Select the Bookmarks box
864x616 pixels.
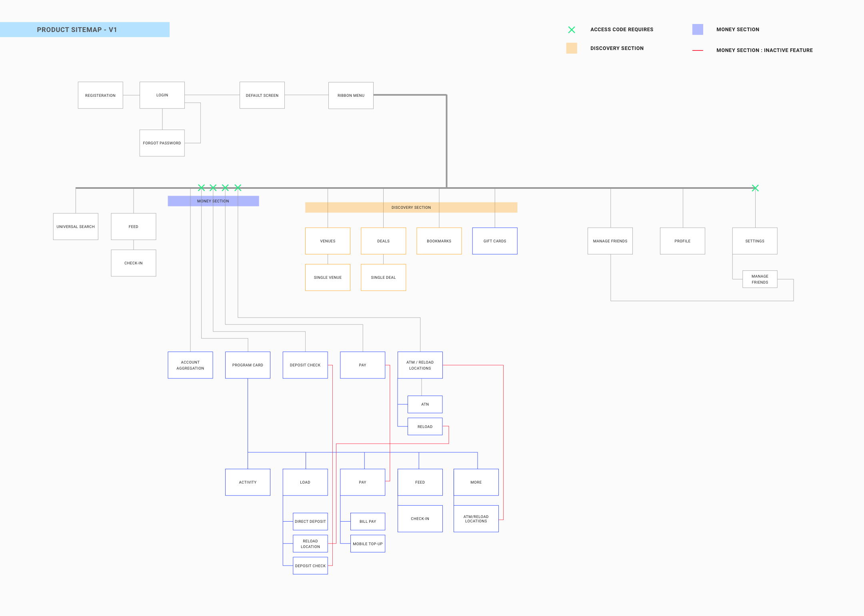coord(439,241)
